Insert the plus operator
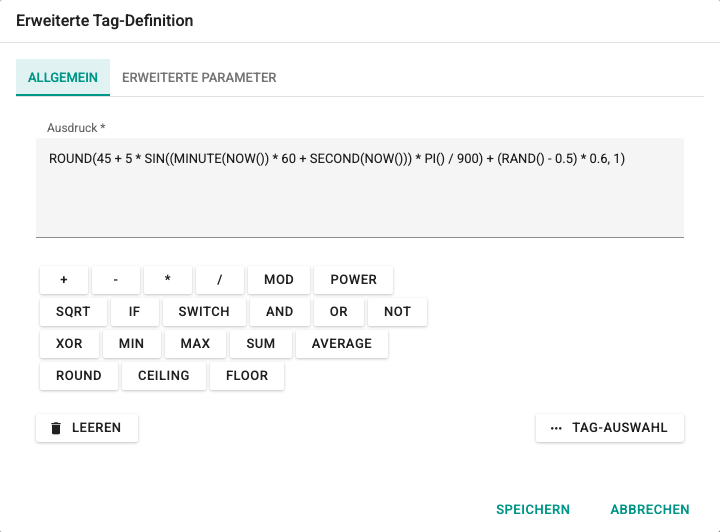 click(x=64, y=280)
